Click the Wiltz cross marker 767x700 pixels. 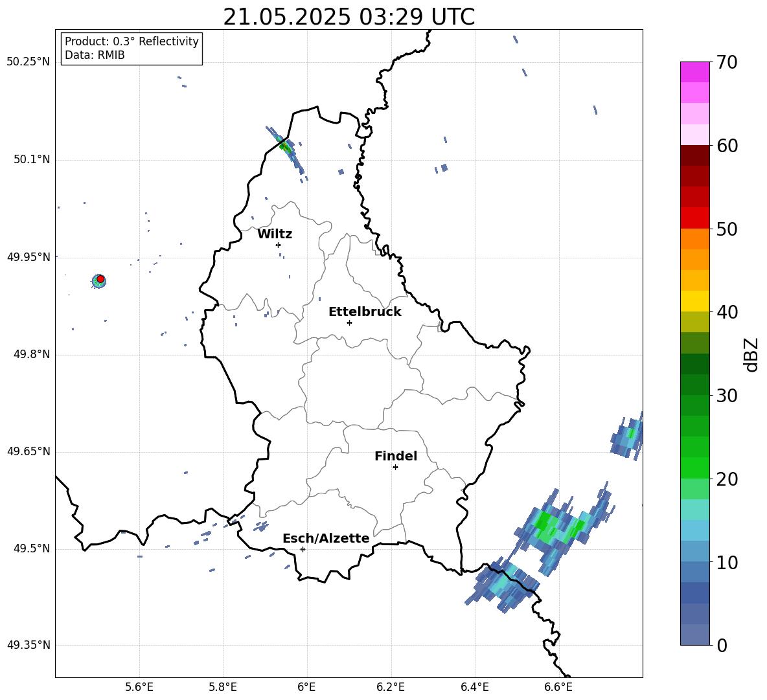pos(279,245)
